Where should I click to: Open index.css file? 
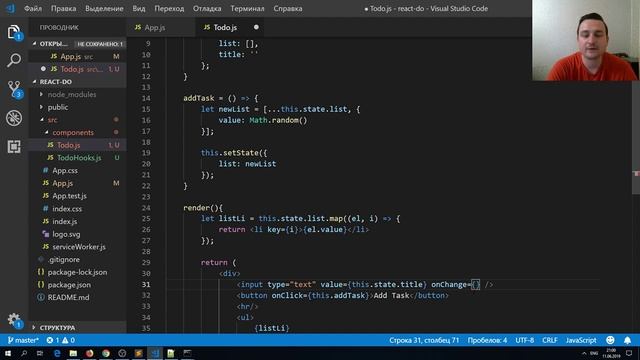click(67, 209)
